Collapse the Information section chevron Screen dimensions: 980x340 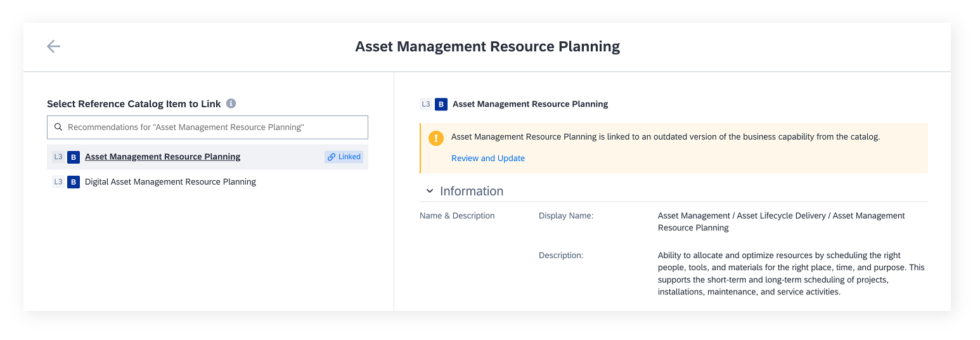coord(429,191)
